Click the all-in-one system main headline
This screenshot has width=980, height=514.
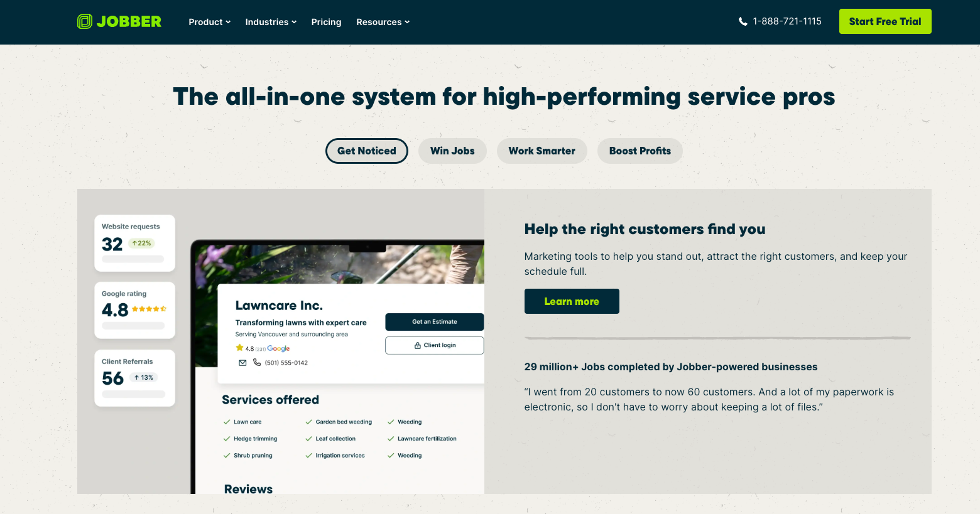[504, 97]
